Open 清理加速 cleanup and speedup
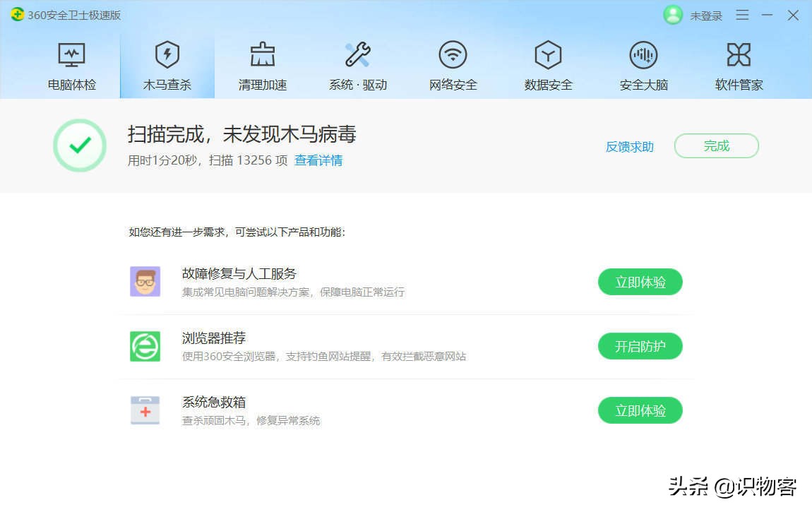 point(262,64)
